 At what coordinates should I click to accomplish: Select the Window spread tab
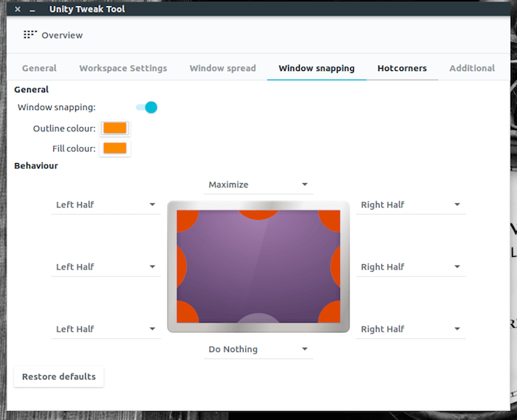point(222,68)
